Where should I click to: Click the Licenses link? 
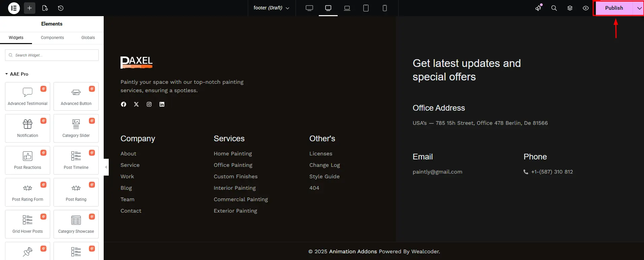(321, 154)
